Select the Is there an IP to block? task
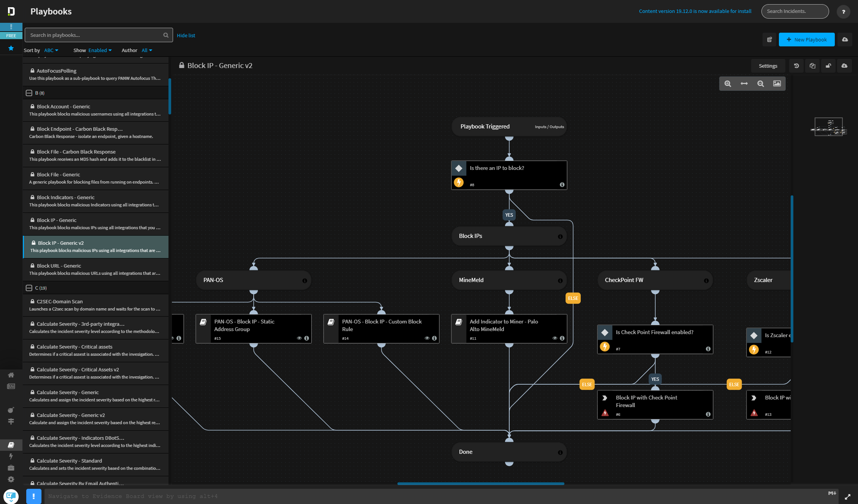Viewport: 858px width, 504px height. click(x=509, y=175)
